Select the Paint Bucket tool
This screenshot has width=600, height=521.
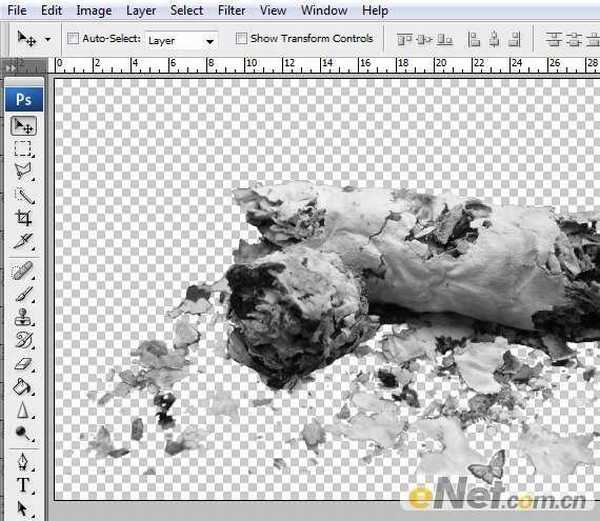(23, 387)
